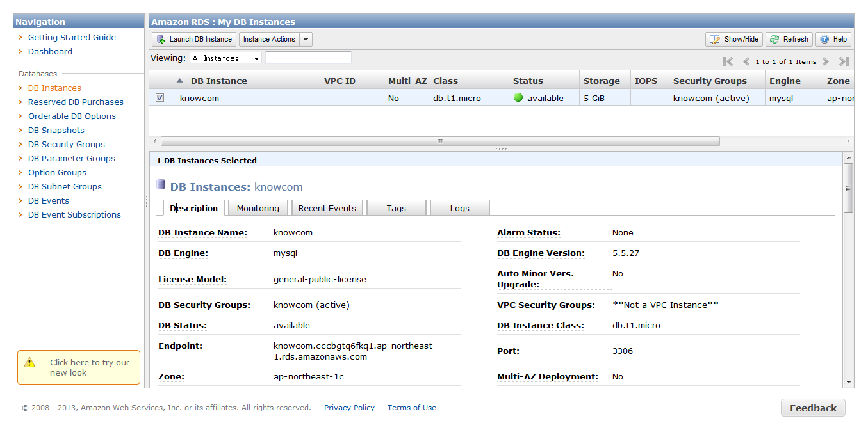Click the right arrow of the horizontal scrollbar
868x423 pixels.
pyautogui.click(x=849, y=141)
